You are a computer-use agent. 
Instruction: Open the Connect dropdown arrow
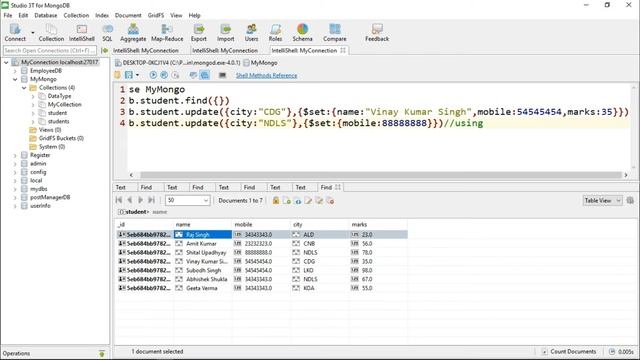[x=33, y=32]
